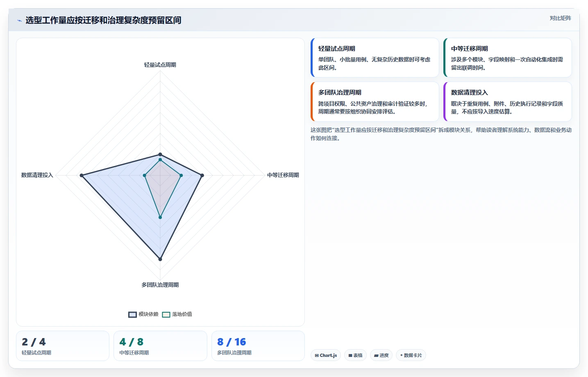Open the 多团队治理周期 description card
The height and width of the screenshot is (377, 588).
coord(375,102)
